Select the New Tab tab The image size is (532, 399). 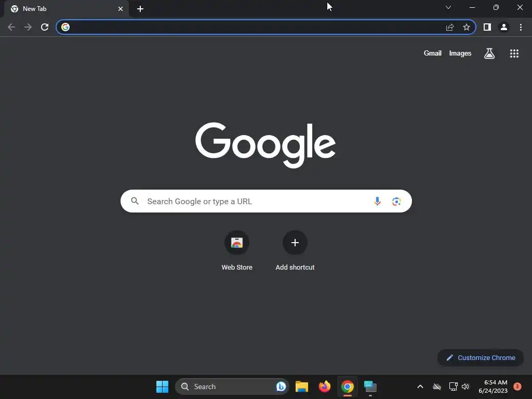click(x=66, y=9)
